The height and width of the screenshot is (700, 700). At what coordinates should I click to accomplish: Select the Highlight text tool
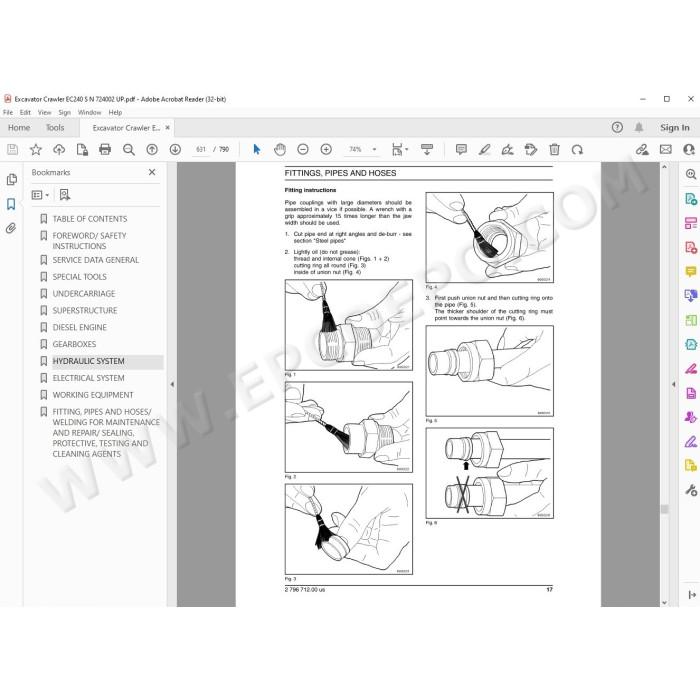pyautogui.click(x=484, y=150)
